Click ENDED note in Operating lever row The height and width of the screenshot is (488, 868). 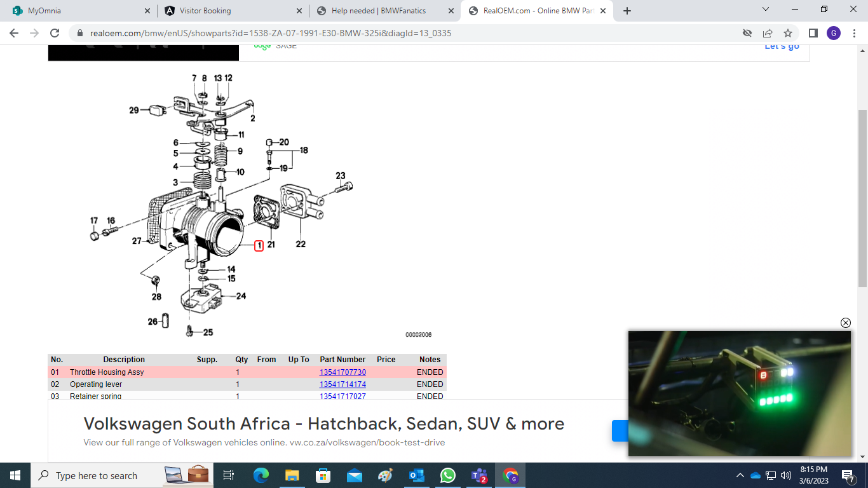430,384
